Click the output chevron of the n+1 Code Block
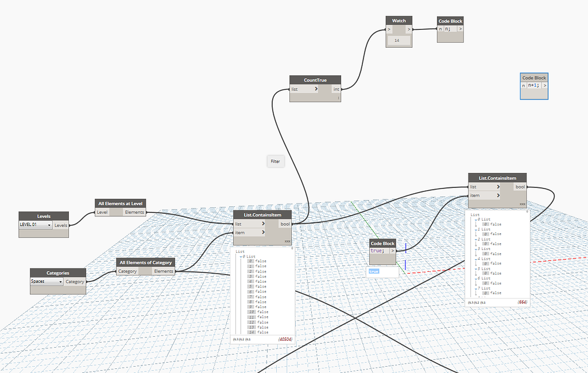588x373 pixels. click(x=544, y=86)
